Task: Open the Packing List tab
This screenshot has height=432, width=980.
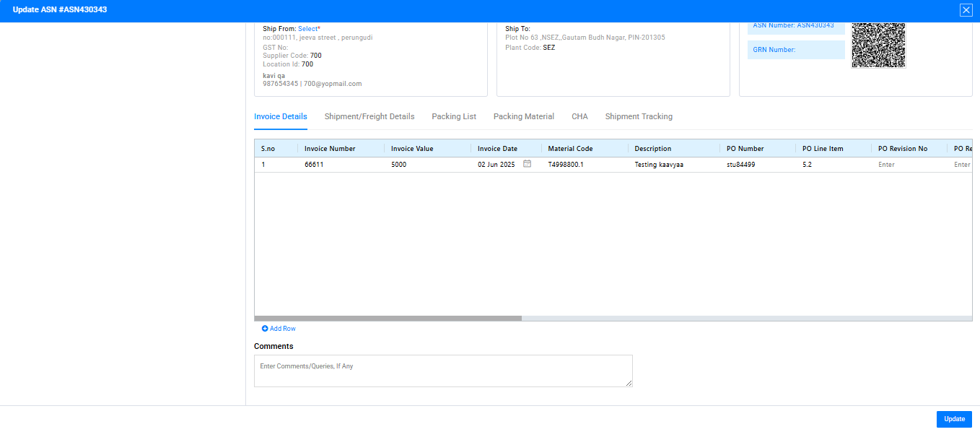Action: [x=454, y=116]
